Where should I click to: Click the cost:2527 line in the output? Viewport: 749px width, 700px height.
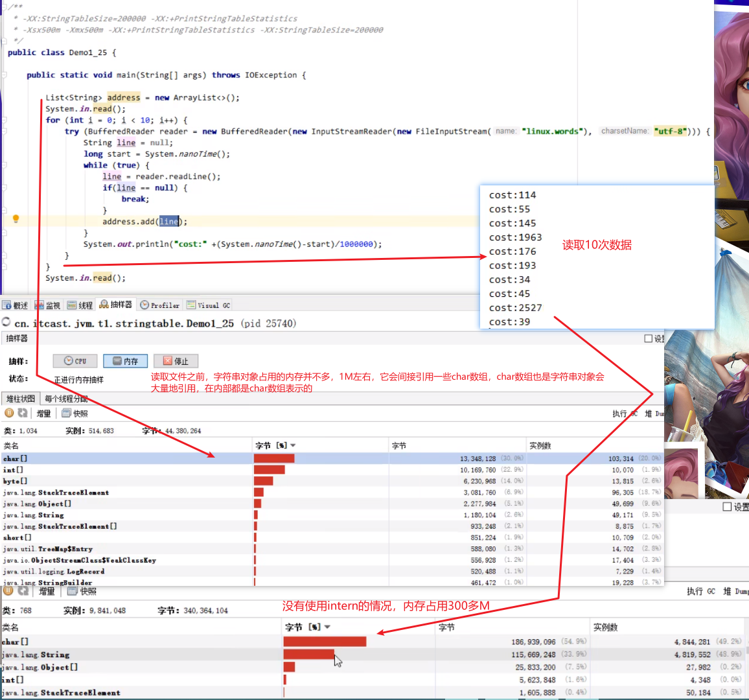pyautogui.click(x=515, y=307)
